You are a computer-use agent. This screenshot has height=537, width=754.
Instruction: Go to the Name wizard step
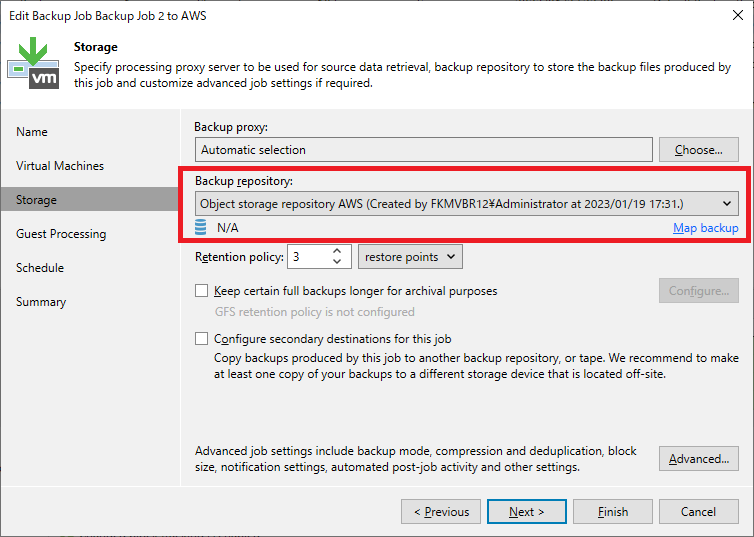(x=32, y=132)
